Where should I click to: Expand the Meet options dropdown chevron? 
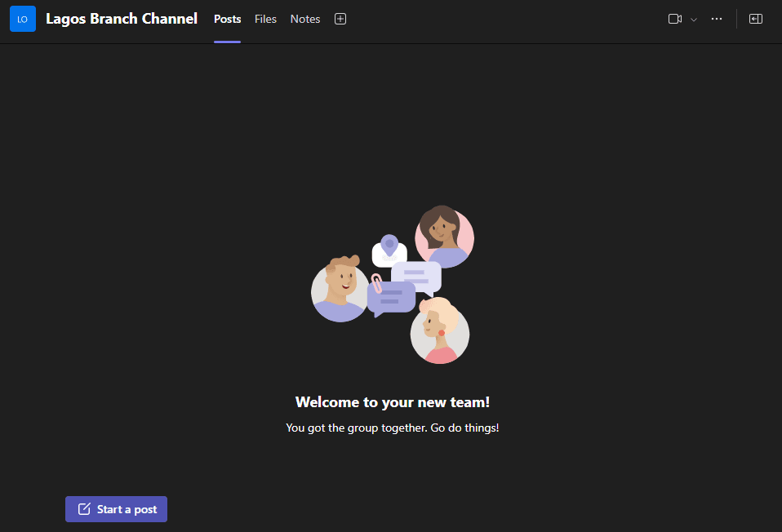click(694, 20)
